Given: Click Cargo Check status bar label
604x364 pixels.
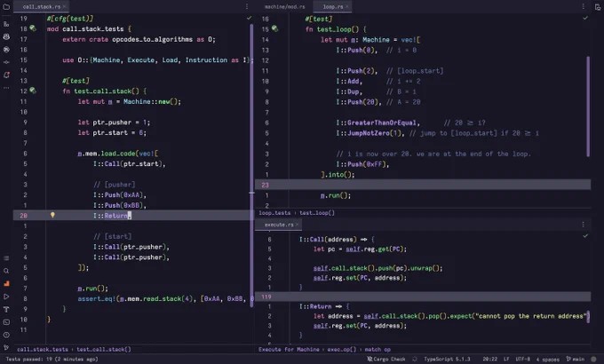Looking at the screenshot, I should pyautogui.click(x=389, y=359).
